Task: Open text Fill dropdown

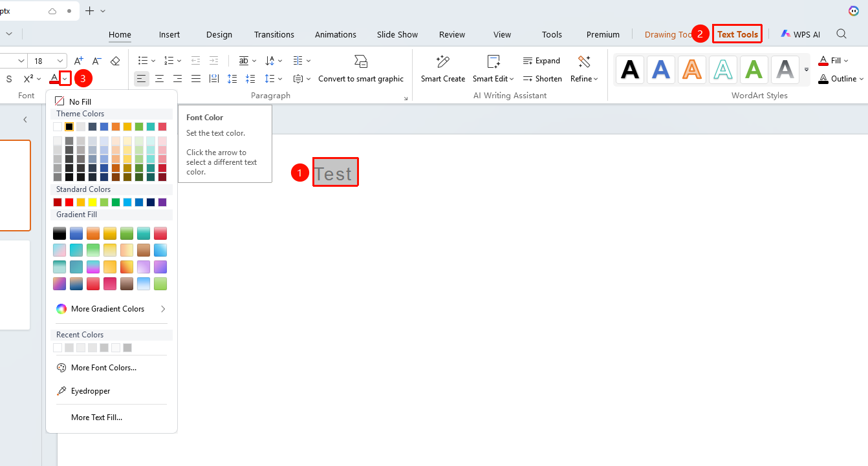Action: (x=834, y=61)
